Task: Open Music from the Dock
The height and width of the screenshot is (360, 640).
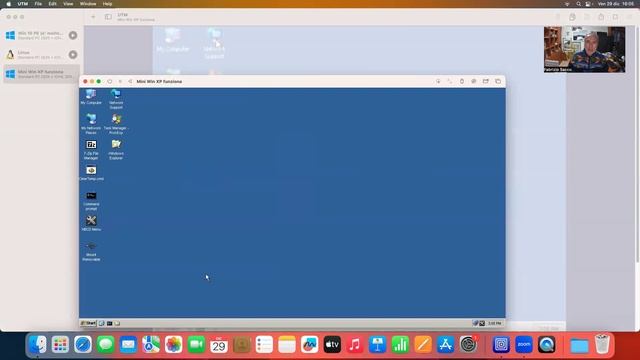Action: (x=355, y=344)
